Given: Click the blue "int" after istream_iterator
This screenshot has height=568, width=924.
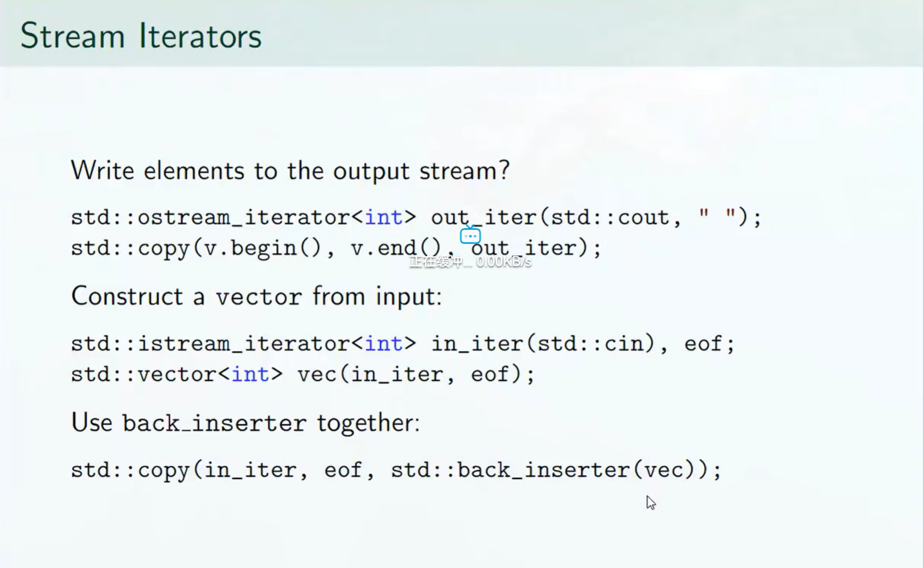Looking at the screenshot, I should 384,343.
